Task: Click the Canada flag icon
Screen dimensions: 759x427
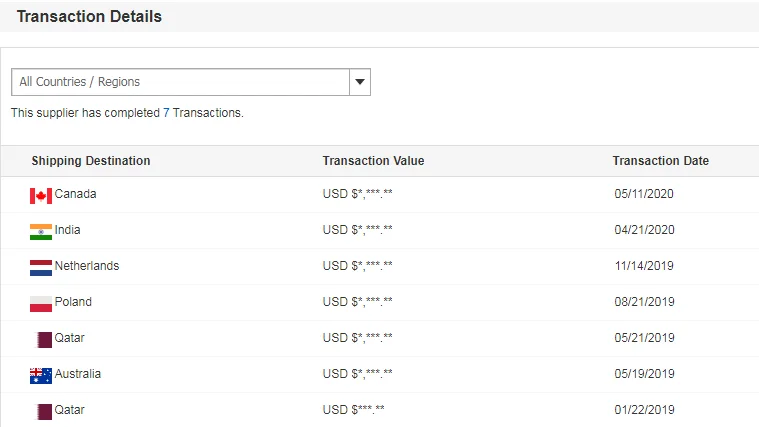Action: pyautogui.click(x=41, y=196)
